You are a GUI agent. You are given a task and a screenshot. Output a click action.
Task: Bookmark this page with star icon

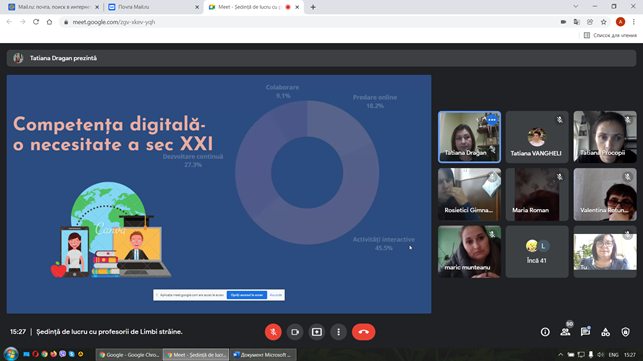[x=604, y=22]
